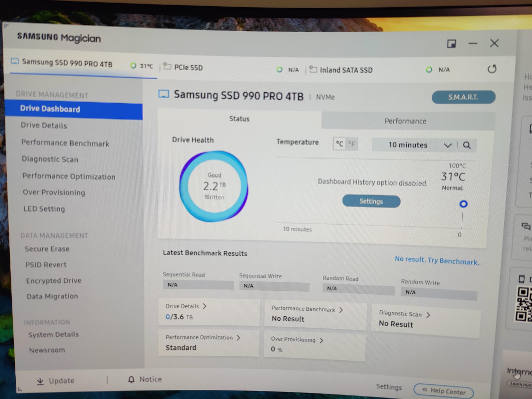Click the bottom bar Settings link
532x399 pixels.
tap(389, 387)
